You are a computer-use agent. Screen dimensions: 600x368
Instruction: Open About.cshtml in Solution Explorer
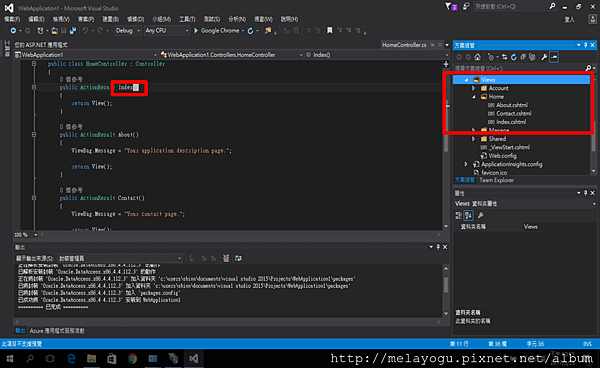coord(512,105)
